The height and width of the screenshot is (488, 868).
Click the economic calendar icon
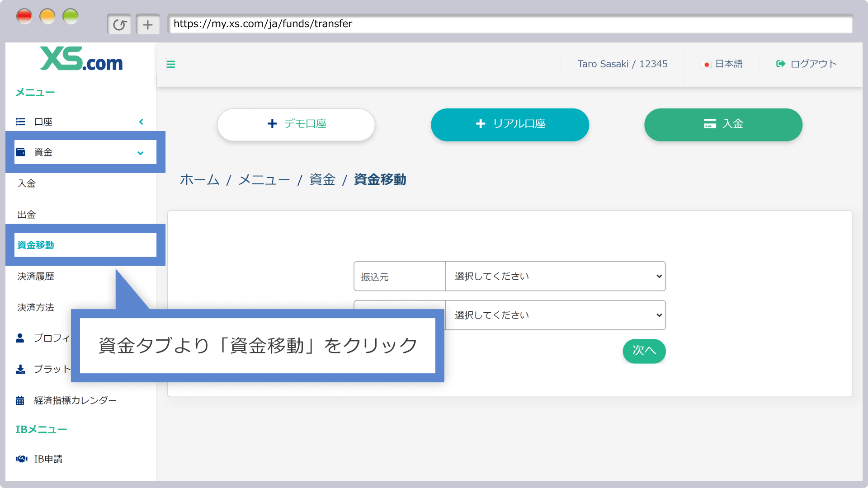click(20, 400)
